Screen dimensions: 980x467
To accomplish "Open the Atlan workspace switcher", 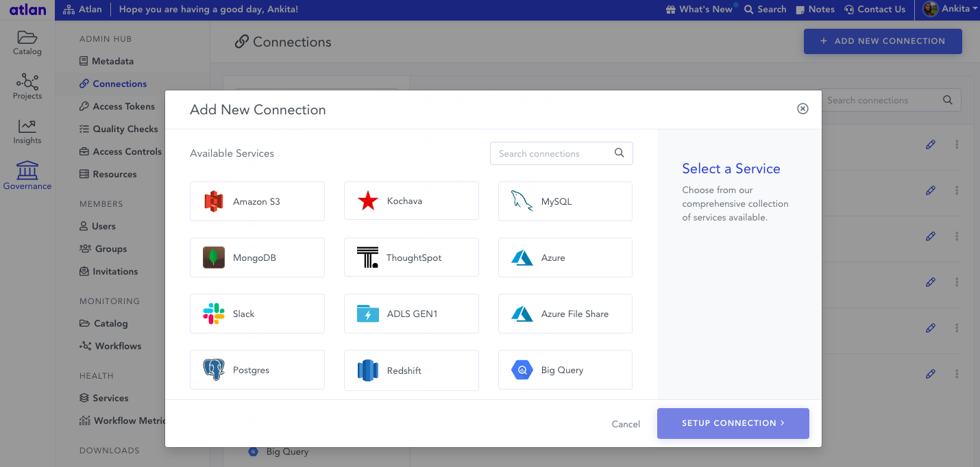I will click(x=82, y=10).
